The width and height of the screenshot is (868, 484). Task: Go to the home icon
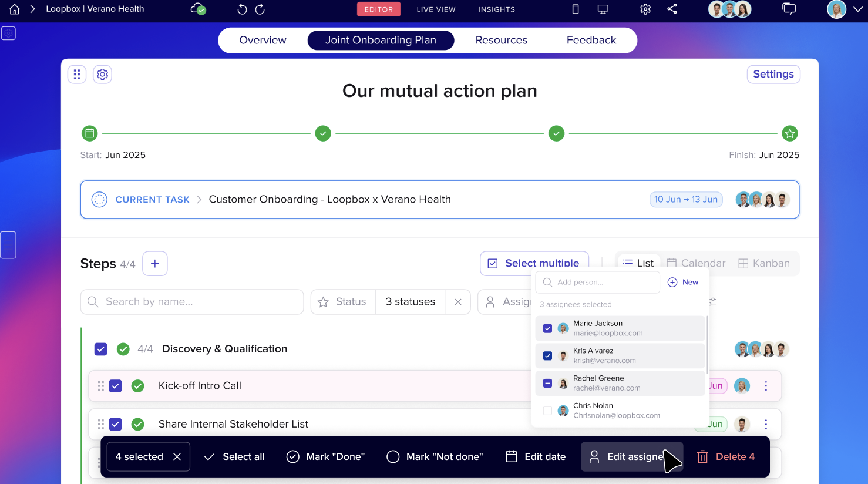click(15, 9)
